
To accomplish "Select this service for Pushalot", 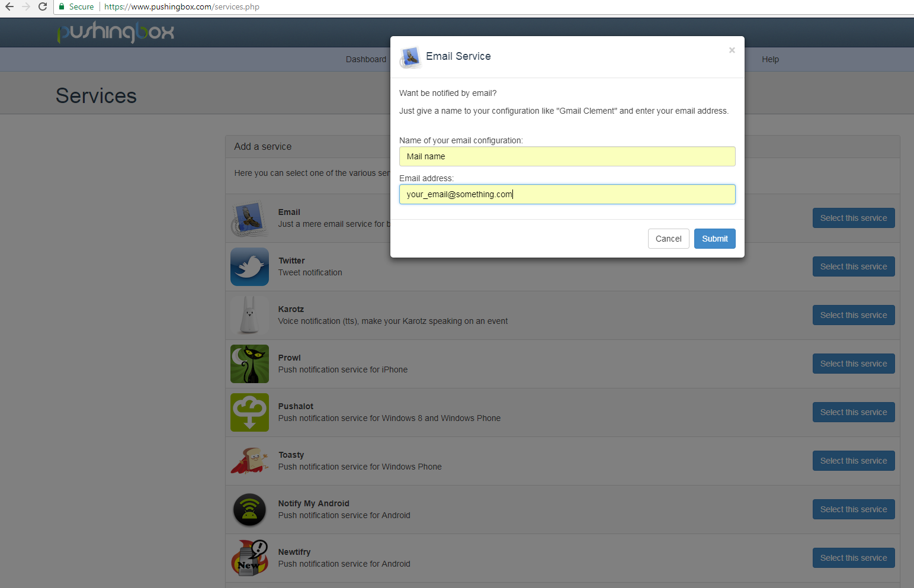I will click(x=854, y=412).
